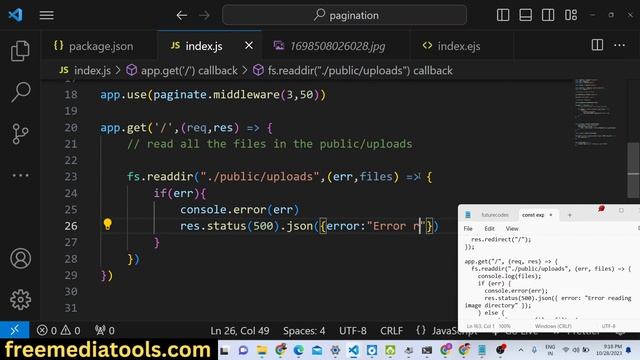Switch to const exp tab in Notepad

point(533,215)
